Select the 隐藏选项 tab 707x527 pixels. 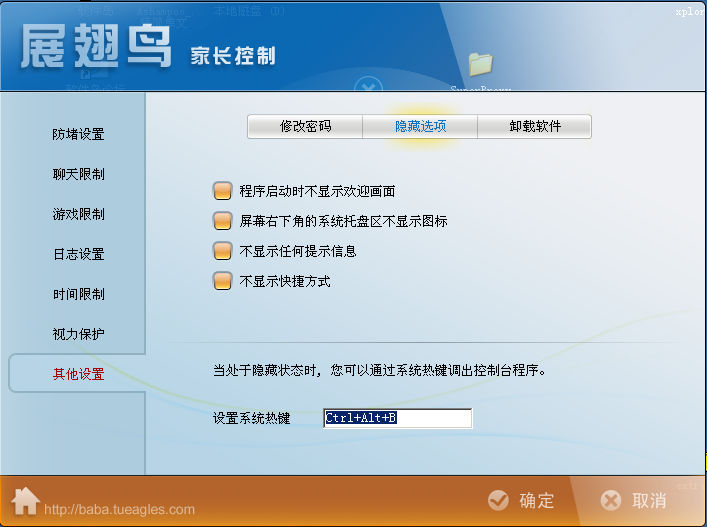420,126
